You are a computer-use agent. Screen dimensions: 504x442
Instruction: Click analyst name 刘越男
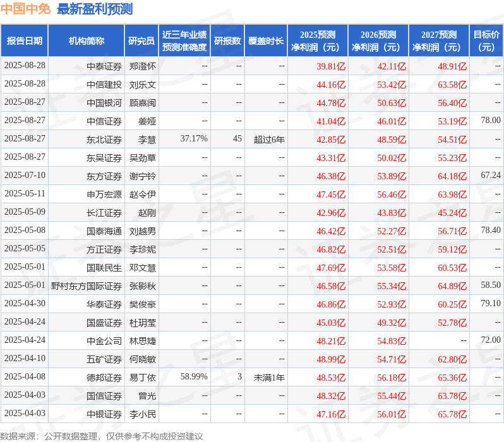[143, 232]
